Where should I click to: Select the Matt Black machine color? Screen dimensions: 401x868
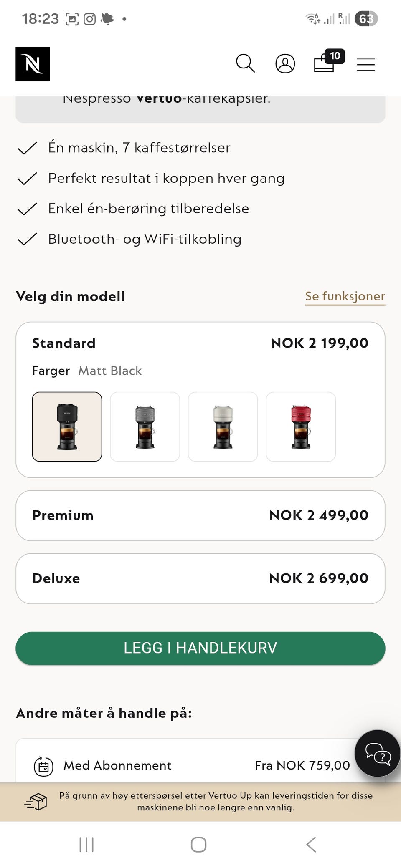(x=67, y=426)
